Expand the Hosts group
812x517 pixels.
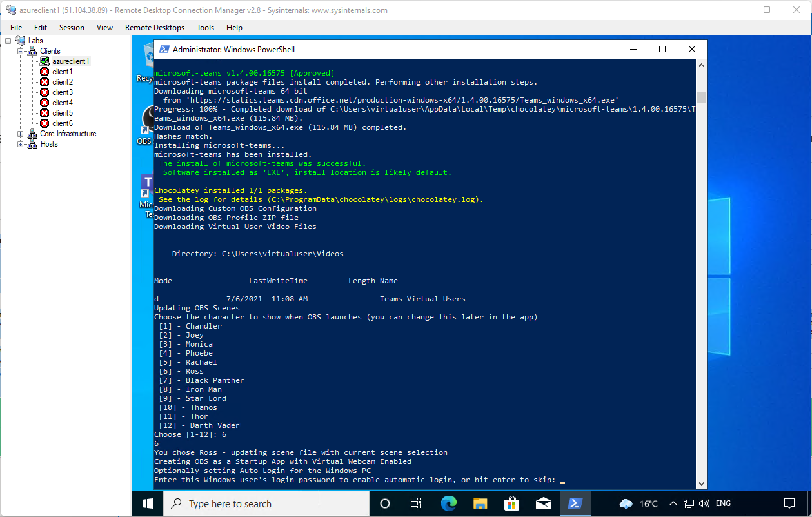coord(21,144)
